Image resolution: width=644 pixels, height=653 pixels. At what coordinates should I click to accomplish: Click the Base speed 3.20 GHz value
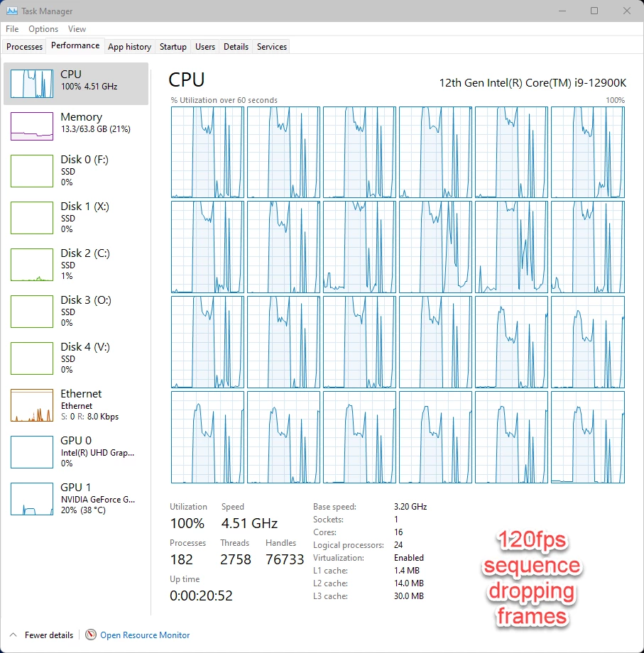(410, 507)
